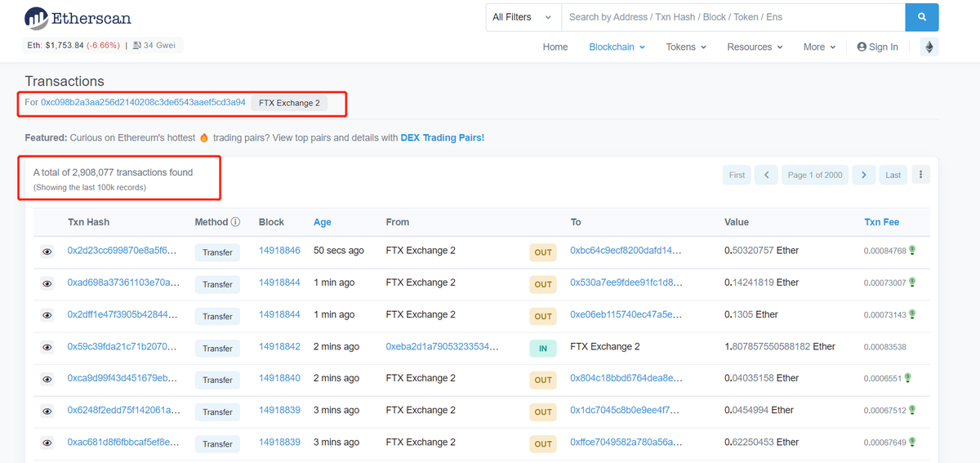Open block 14918846

[x=279, y=251]
